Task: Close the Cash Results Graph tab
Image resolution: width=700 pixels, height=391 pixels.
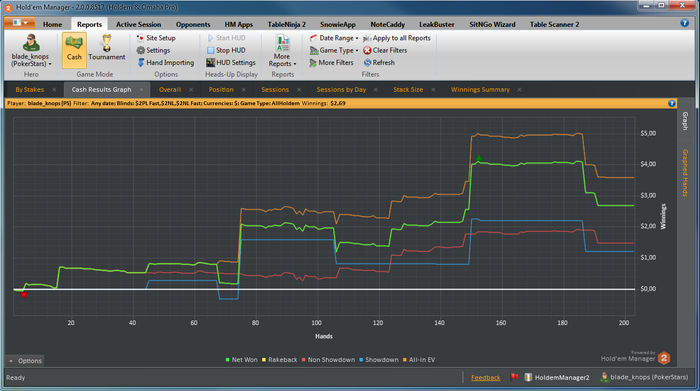Action: point(142,89)
